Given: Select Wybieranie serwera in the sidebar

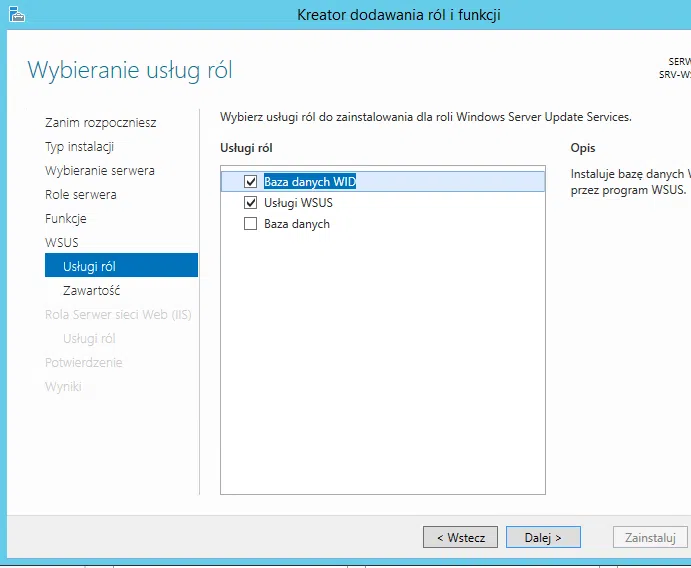Looking at the screenshot, I should point(99,171).
